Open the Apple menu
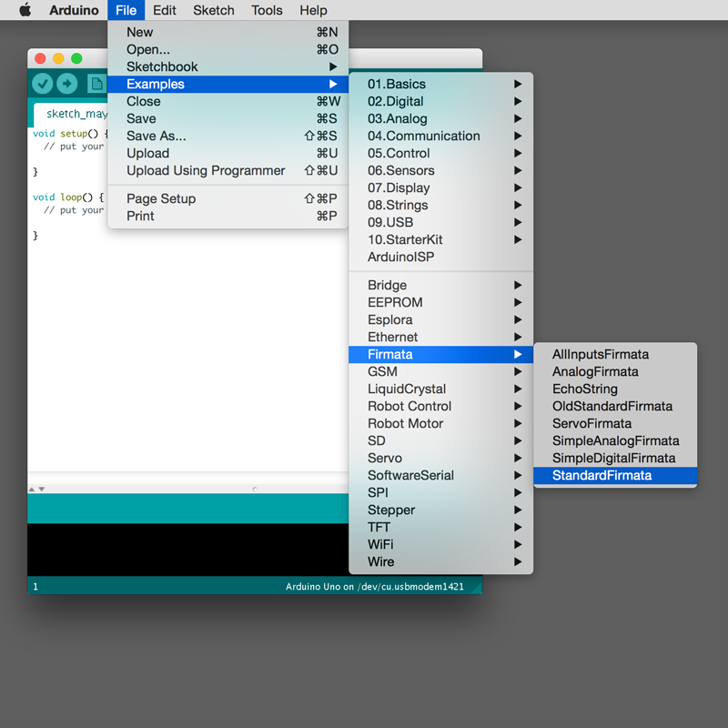This screenshot has width=728, height=728. click(25, 10)
